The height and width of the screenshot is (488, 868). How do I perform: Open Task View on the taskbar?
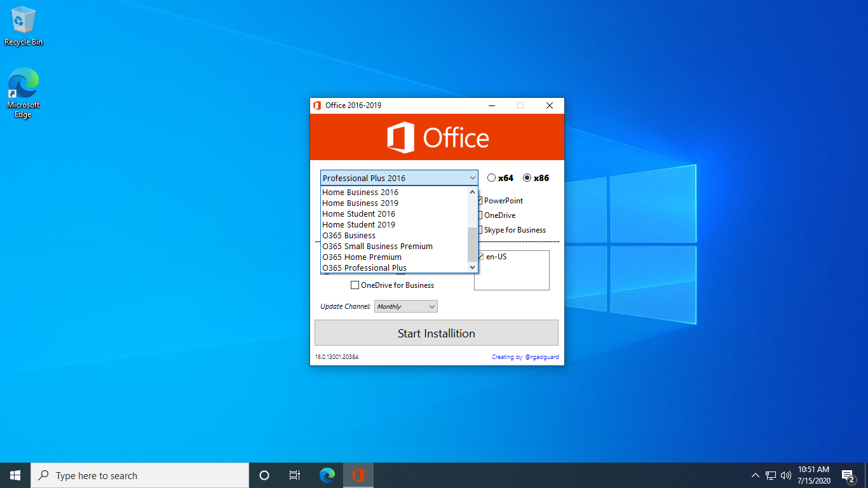coord(295,475)
